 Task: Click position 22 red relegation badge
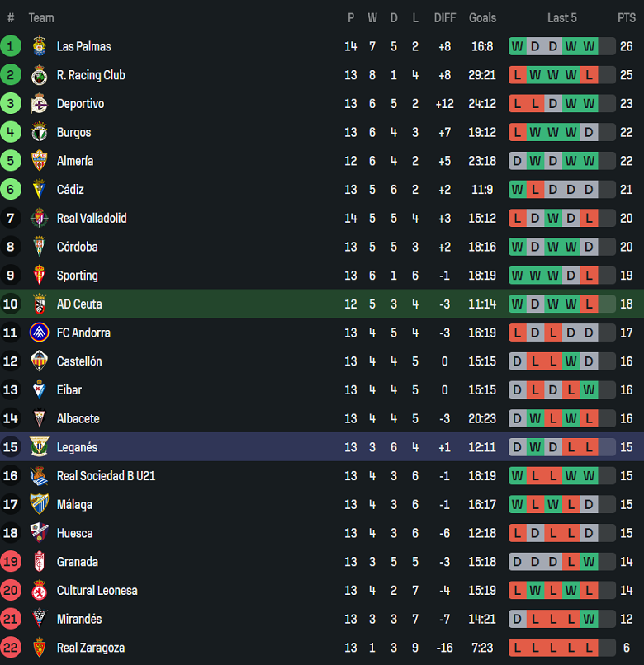[x=11, y=648]
